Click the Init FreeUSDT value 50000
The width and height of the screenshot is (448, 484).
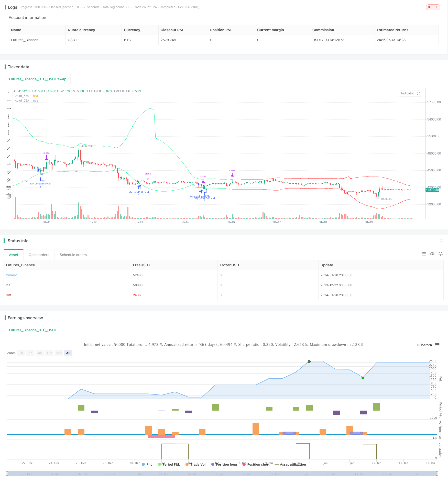pyautogui.click(x=138, y=285)
